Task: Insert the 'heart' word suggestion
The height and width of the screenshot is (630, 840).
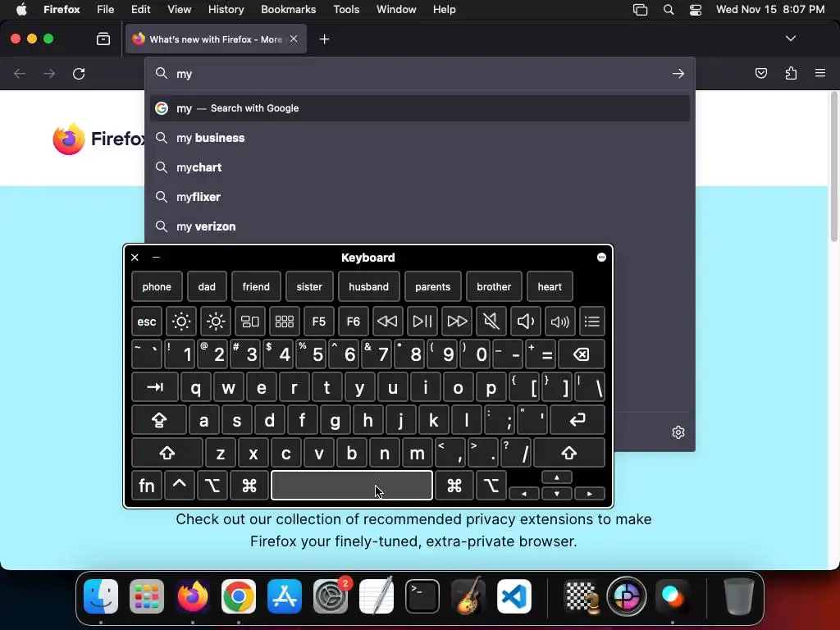Action: (550, 286)
